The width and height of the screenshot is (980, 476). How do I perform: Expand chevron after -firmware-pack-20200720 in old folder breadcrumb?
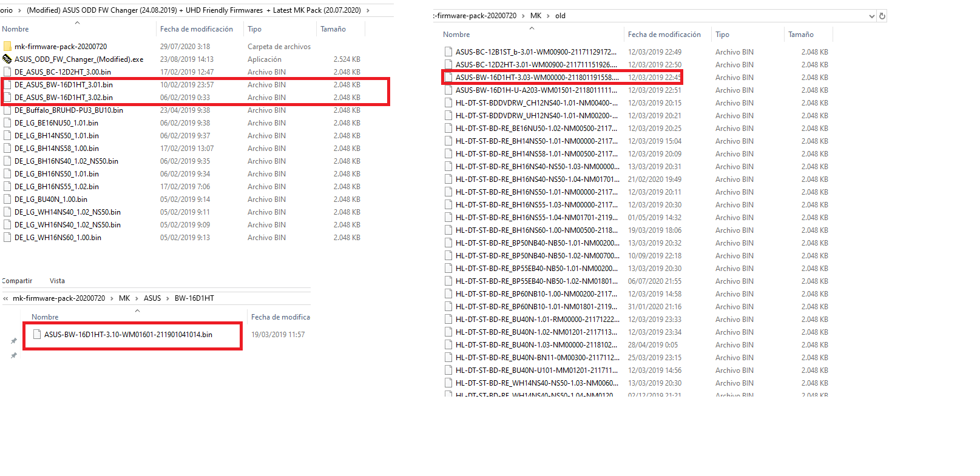(x=524, y=16)
